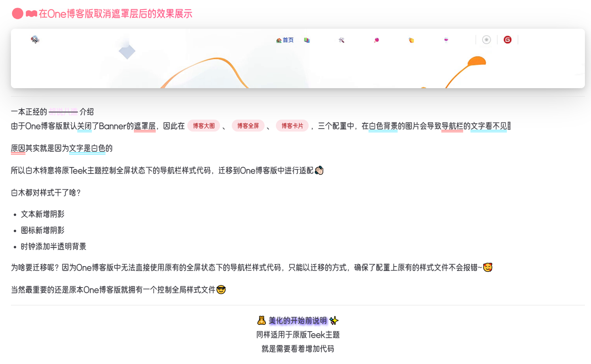Open the 首页 home nav item
Screen dimensions: 591x364
coord(285,40)
